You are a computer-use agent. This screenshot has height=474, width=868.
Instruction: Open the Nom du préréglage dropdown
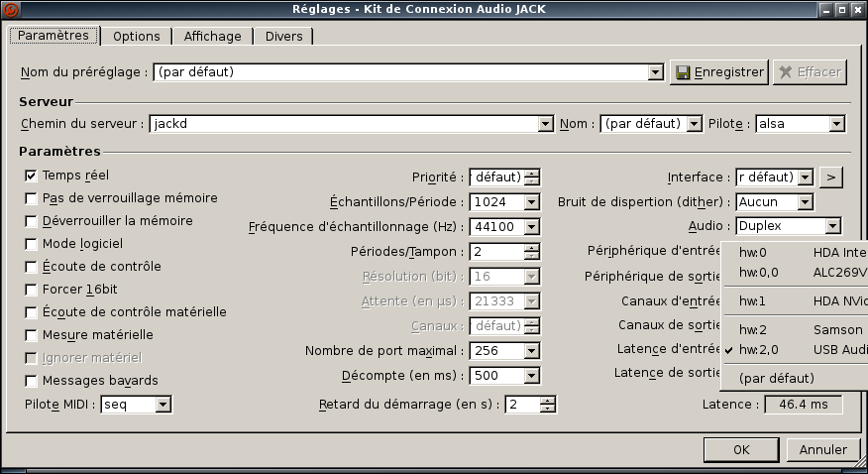click(x=655, y=72)
